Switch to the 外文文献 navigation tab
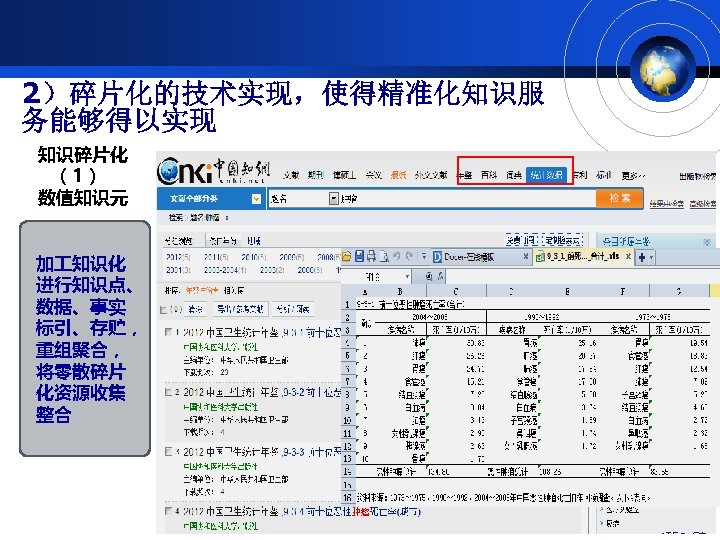 (x=431, y=175)
